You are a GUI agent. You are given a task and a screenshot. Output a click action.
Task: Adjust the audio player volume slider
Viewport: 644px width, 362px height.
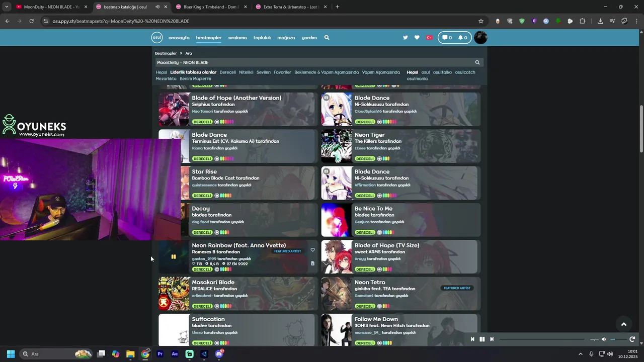(618, 339)
